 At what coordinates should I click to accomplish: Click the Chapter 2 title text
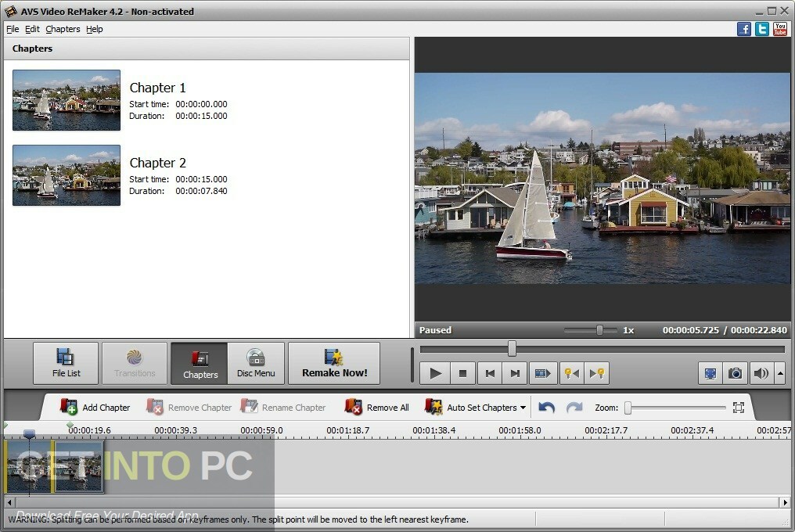point(158,163)
